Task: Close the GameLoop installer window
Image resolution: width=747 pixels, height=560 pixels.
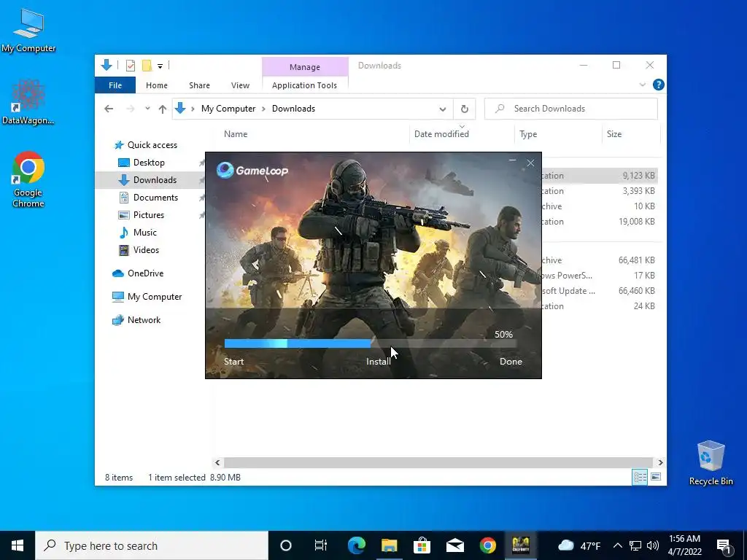Action: point(530,163)
